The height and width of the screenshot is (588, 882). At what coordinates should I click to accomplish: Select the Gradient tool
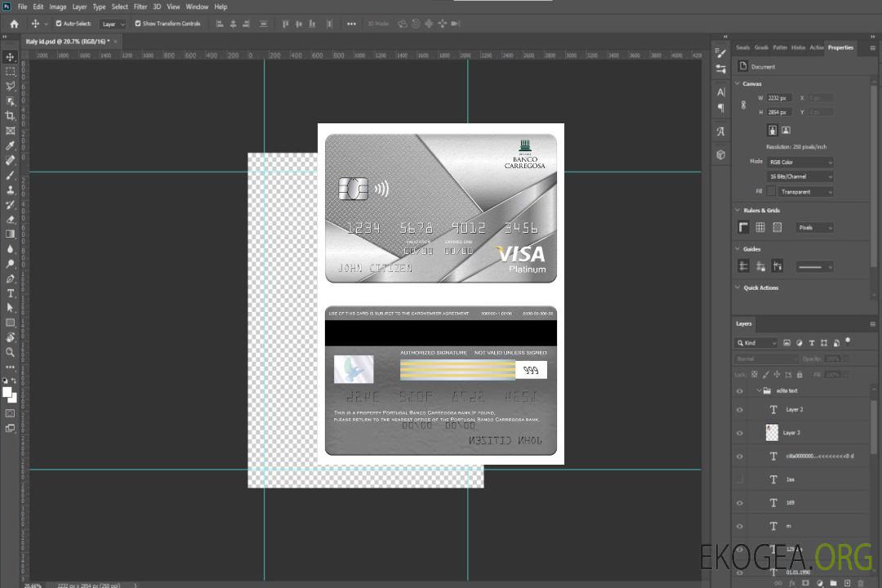(10, 234)
